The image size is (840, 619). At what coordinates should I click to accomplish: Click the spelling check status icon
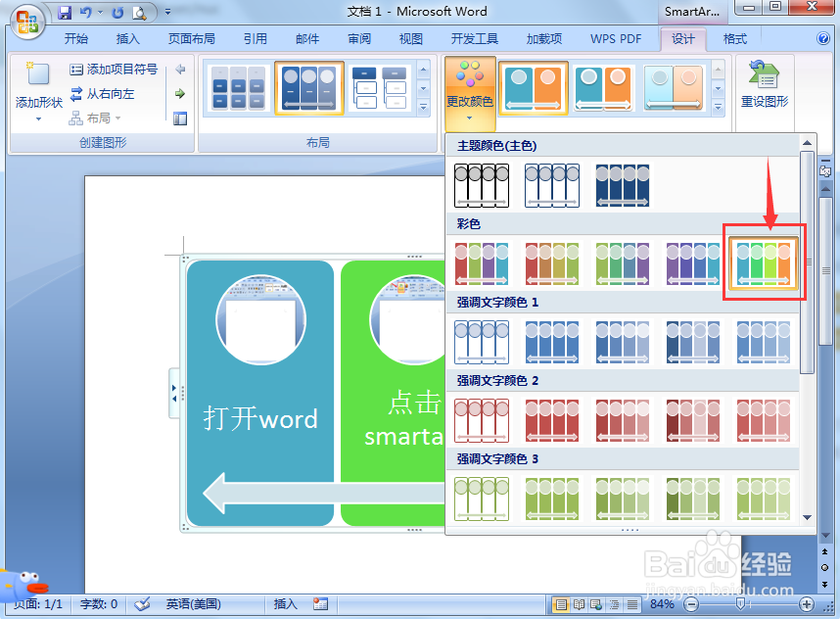[x=143, y=604]
